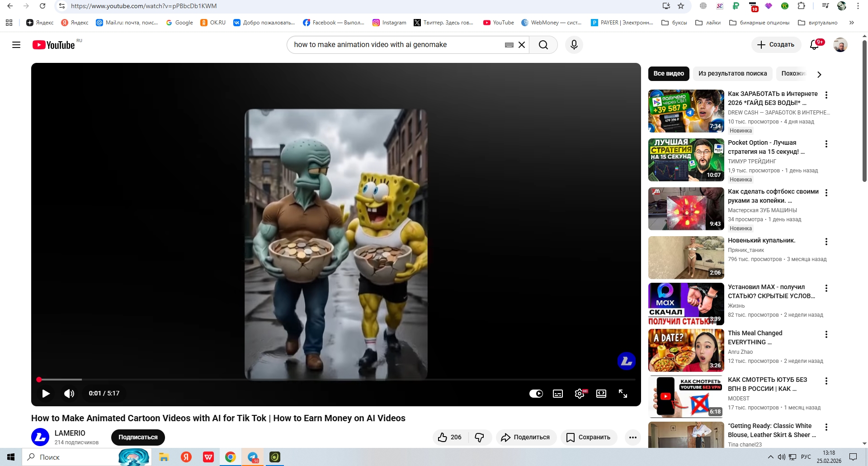The image size is (868, 466).
Task: Subscribe using the 'Подписаться' button
Action: (x=138, y=437)
